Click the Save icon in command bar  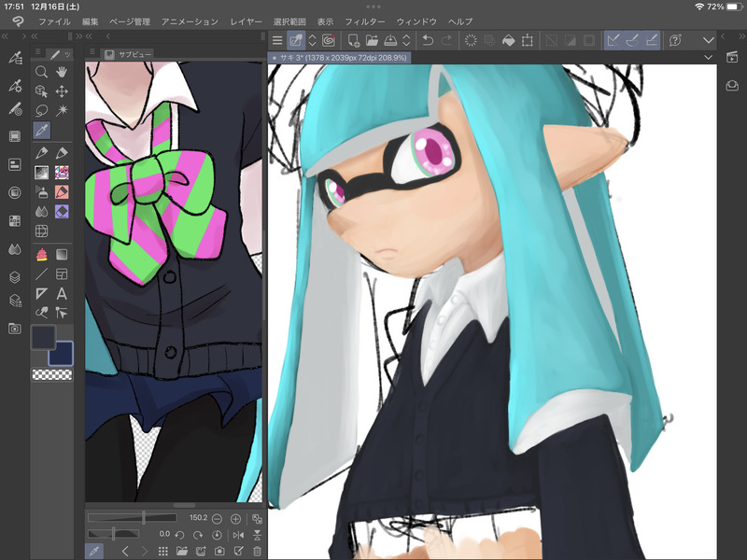(390, 40)
